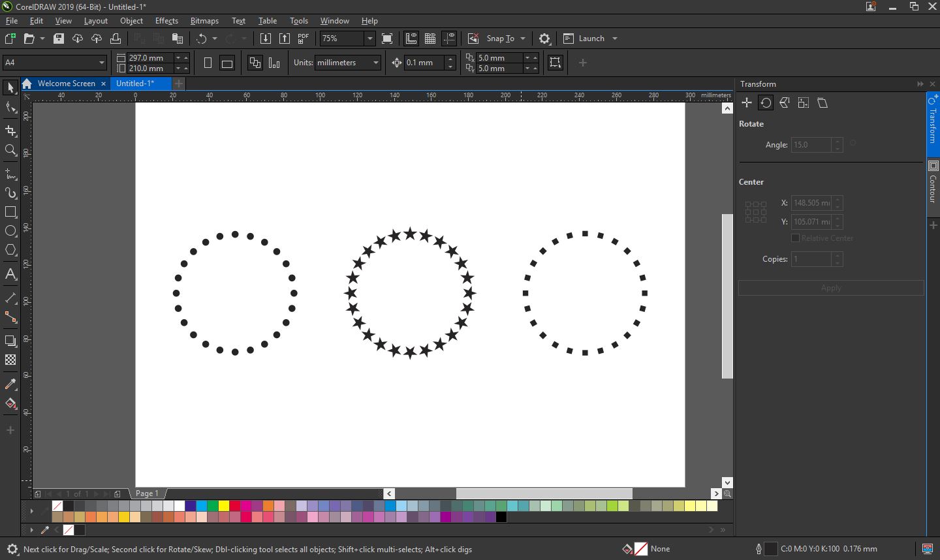Choose the Polygon tool
The image size is (940, 560).
click(x=10, y=250)
